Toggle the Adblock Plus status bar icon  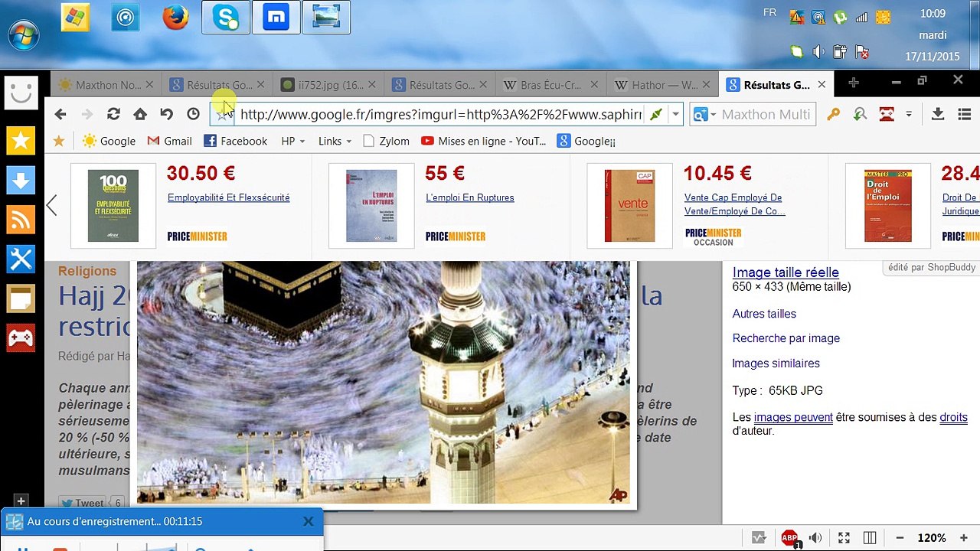pyautogui.click(x=789, y=538)
